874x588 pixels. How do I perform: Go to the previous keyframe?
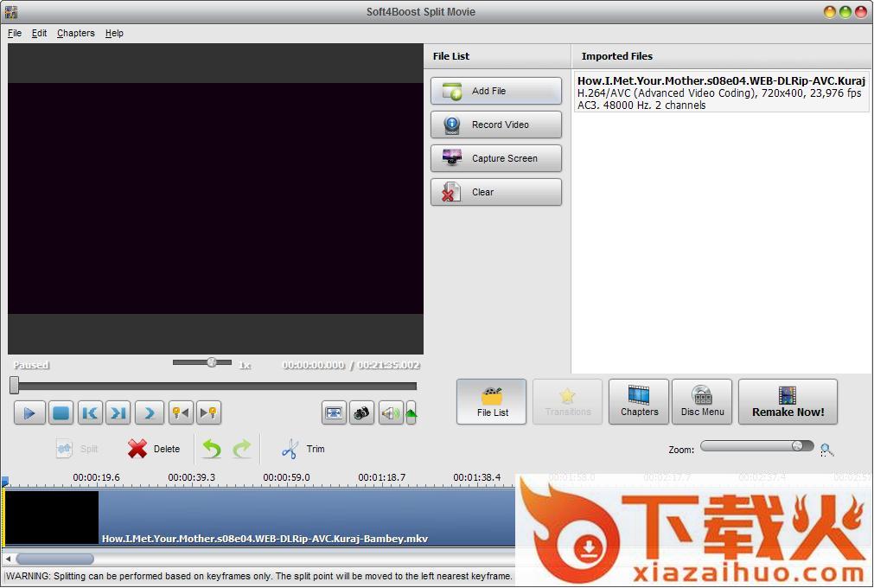click(180, 413)
